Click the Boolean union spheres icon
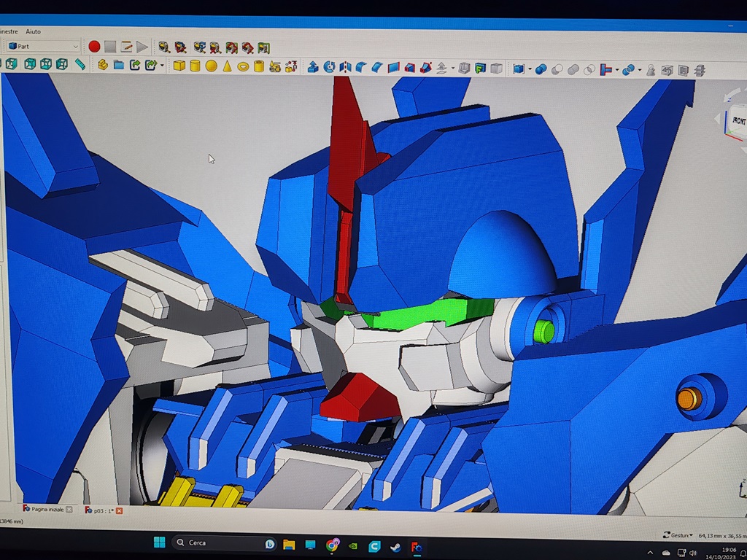This screenshot has height=560, width=747. point(541,70)
